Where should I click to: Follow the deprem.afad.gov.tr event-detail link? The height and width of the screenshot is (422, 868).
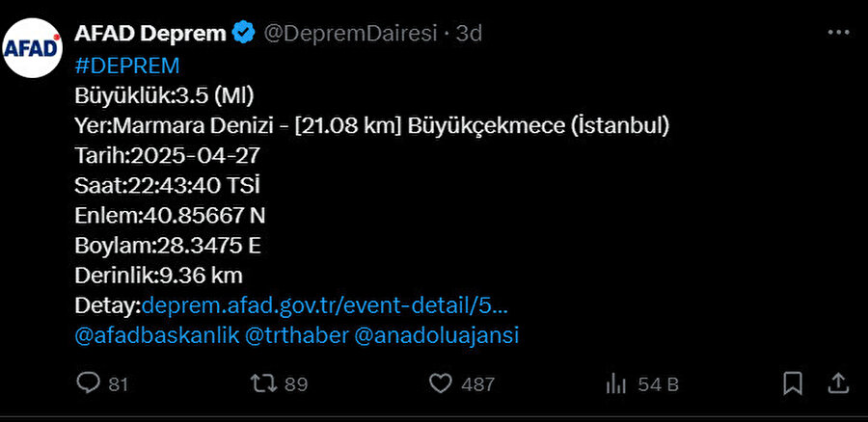point(324,305)
